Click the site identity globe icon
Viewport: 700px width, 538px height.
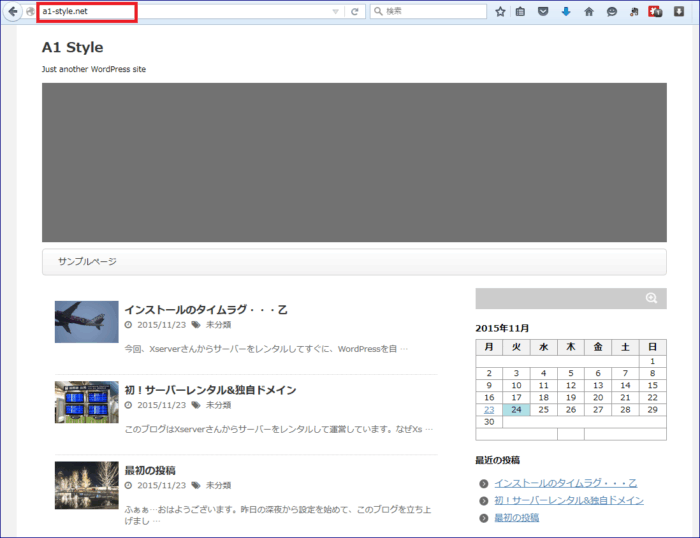click(x=30, y=12)
